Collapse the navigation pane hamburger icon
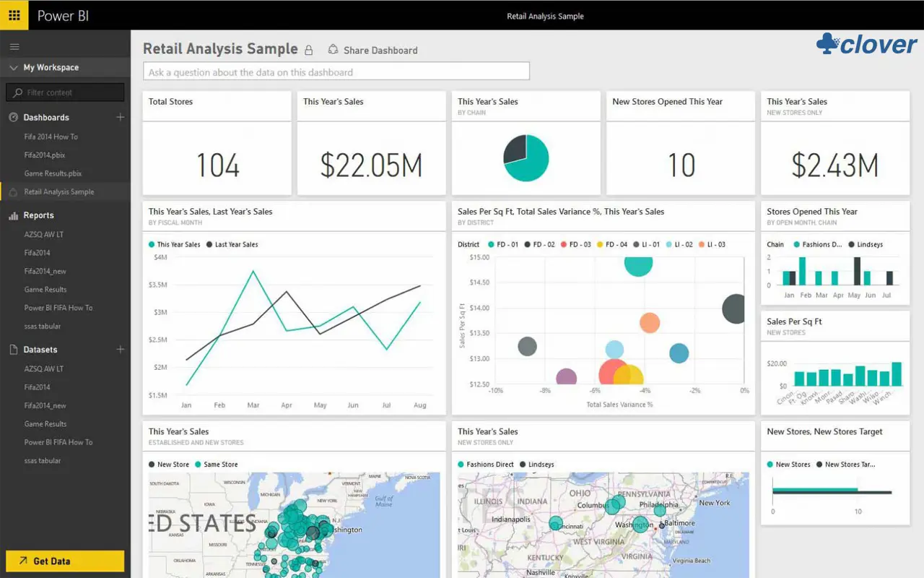The width and height of the screenshot is (924, 578). pyautogui.click(x=14, y=47)
